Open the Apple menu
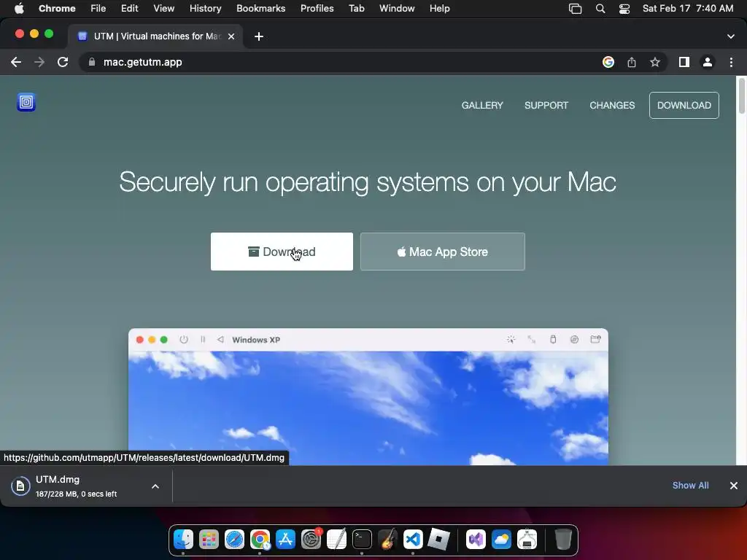Viewport: 747px width, 560px height. 19,8
